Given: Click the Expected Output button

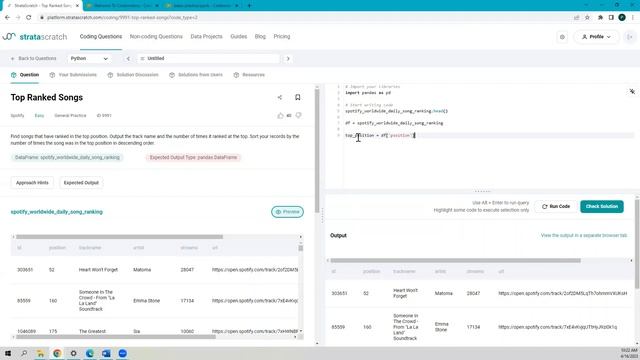Looking at the screenshot, I should pos(81,183).
